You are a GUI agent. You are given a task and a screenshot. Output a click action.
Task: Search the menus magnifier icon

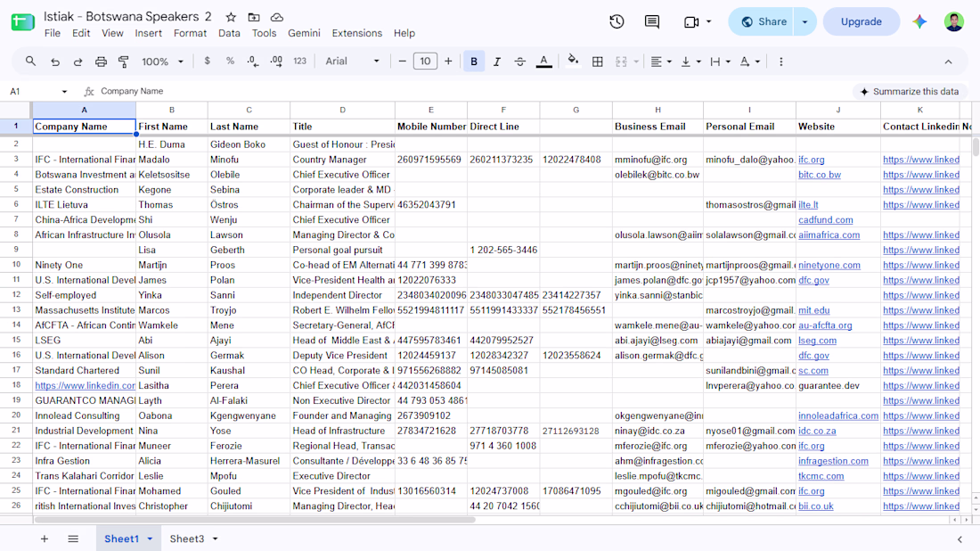click(30, 62)
